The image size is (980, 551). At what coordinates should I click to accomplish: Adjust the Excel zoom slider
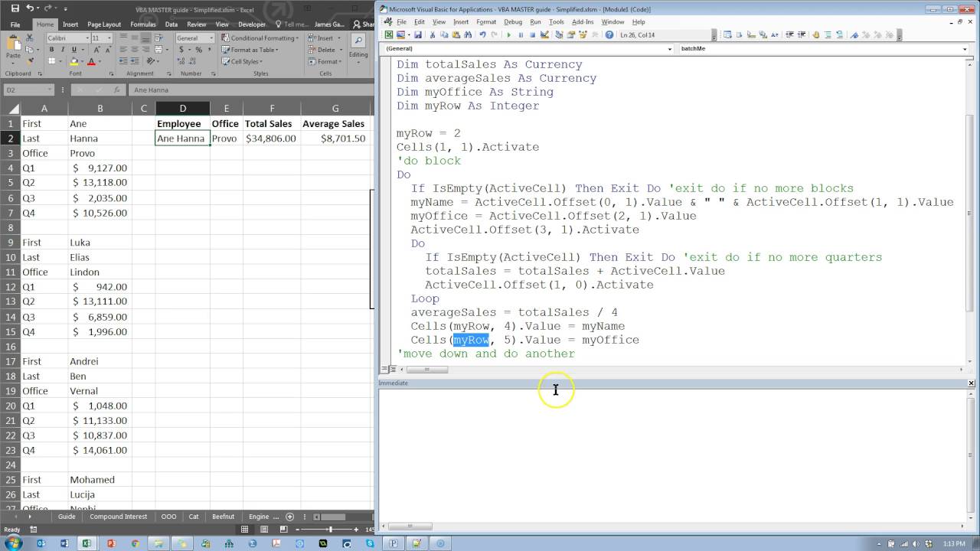click(x=329, y=529)
